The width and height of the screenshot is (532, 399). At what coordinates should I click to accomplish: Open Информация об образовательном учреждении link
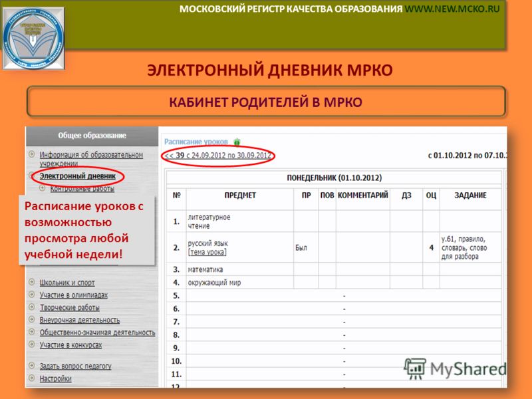point(91,159)
